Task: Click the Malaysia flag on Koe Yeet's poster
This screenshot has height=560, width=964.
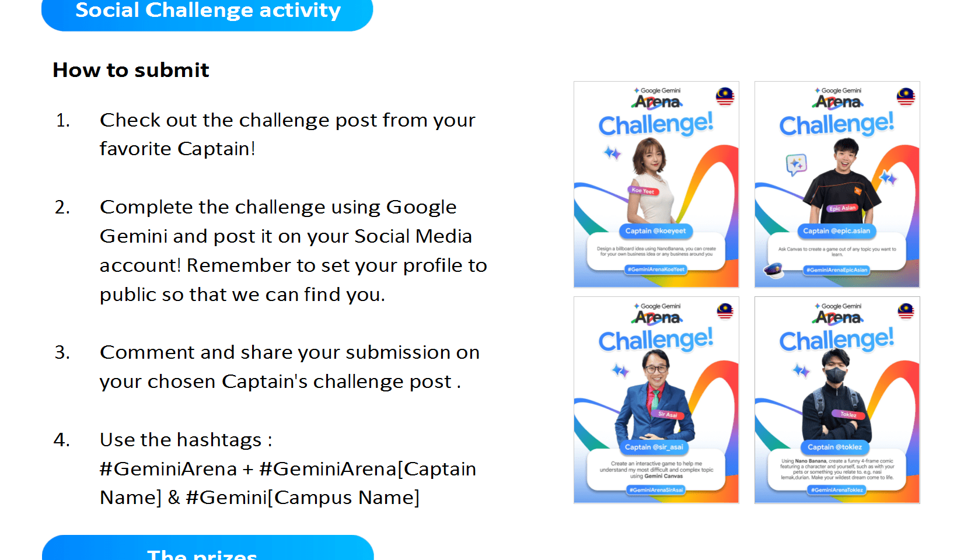Action: click(725, 96)
